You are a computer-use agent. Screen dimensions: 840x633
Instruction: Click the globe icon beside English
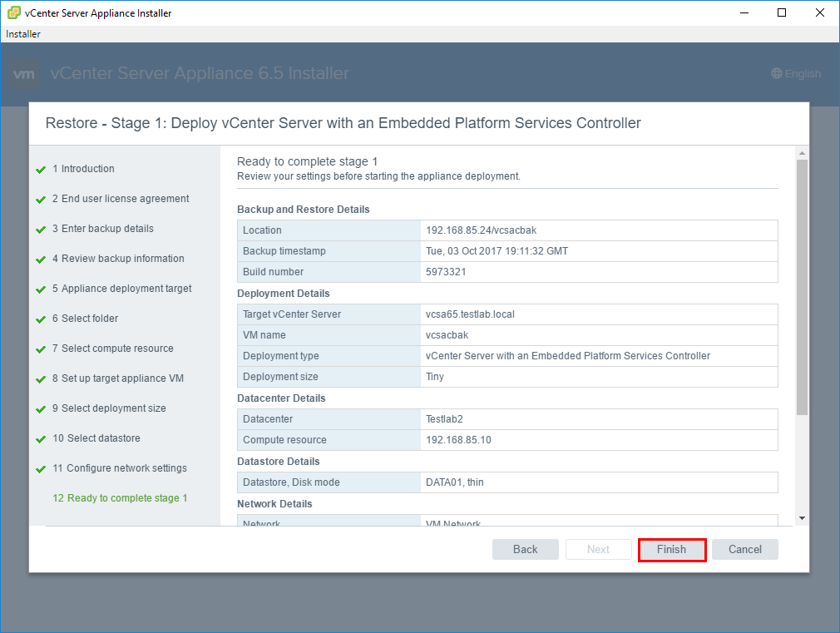[776, 73]
